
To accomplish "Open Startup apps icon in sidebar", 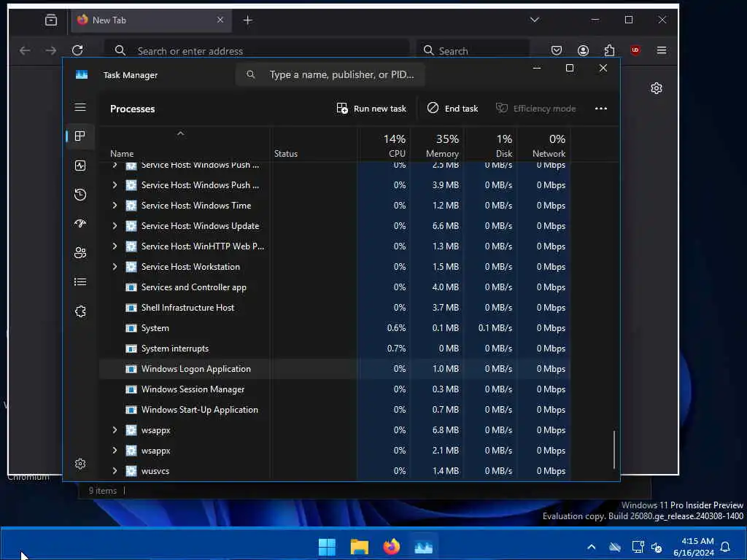I will coord(80,223).
